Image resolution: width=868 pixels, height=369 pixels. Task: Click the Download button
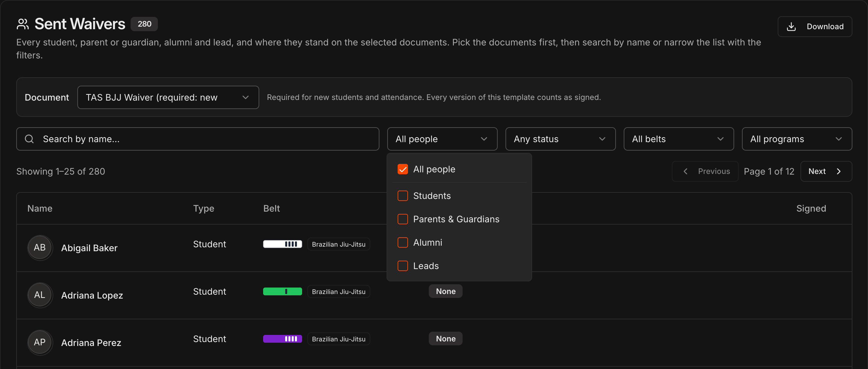pyautogui.click(x=815, y=27)
